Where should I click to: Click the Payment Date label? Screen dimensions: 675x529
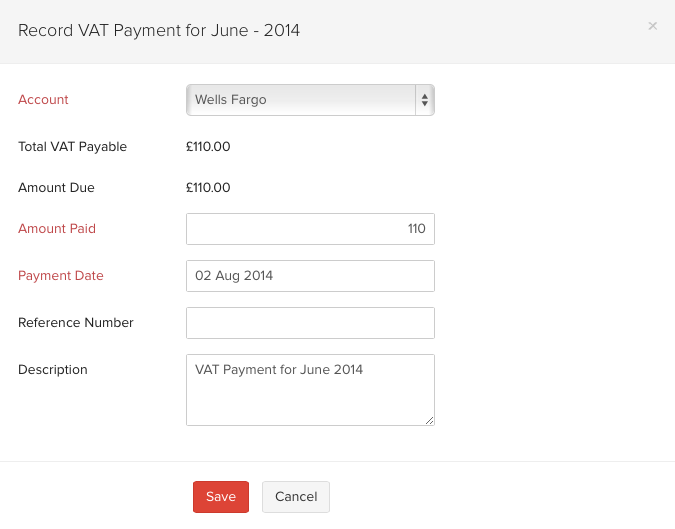point(61,276)
